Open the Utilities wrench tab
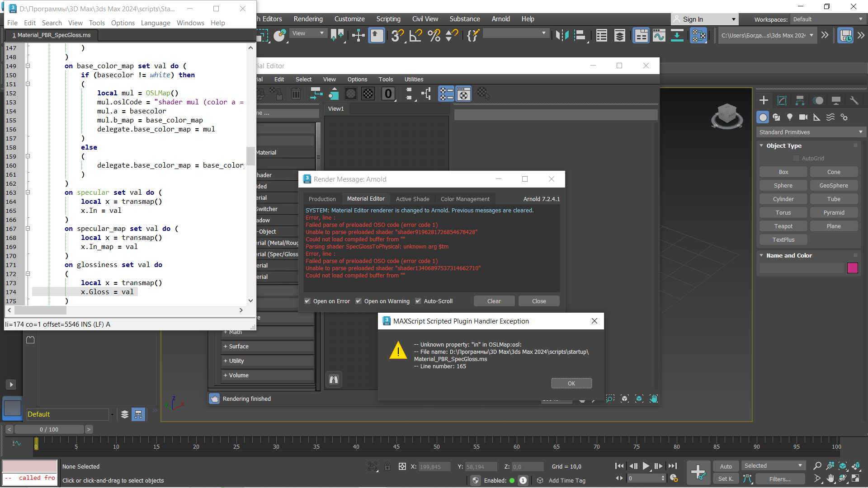The height and width of the screenshot is (488, 868). [x=854, y=100]
